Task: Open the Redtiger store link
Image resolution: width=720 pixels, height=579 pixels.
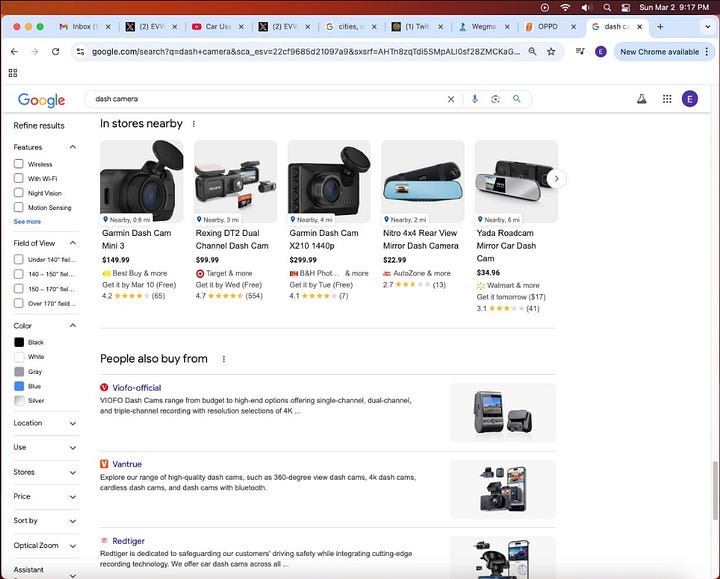Action: [128, 541]
